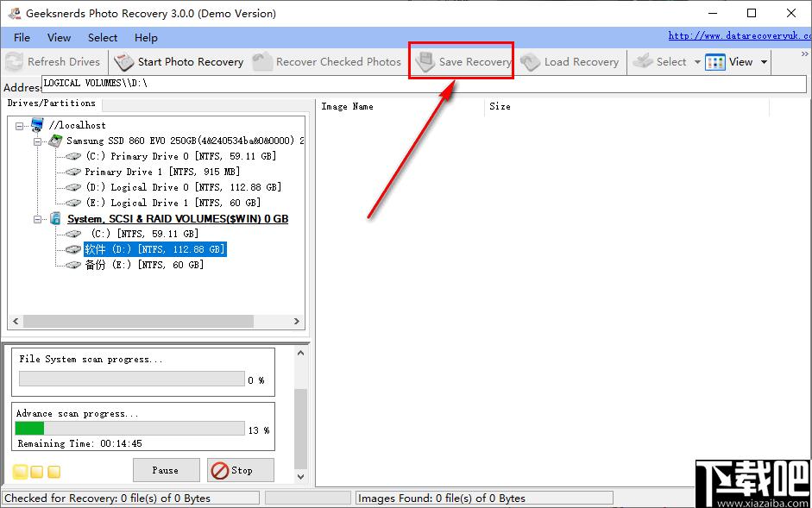The image size is (812, 508).
Task: Open the Help menu
Action: tap(146, 38)
